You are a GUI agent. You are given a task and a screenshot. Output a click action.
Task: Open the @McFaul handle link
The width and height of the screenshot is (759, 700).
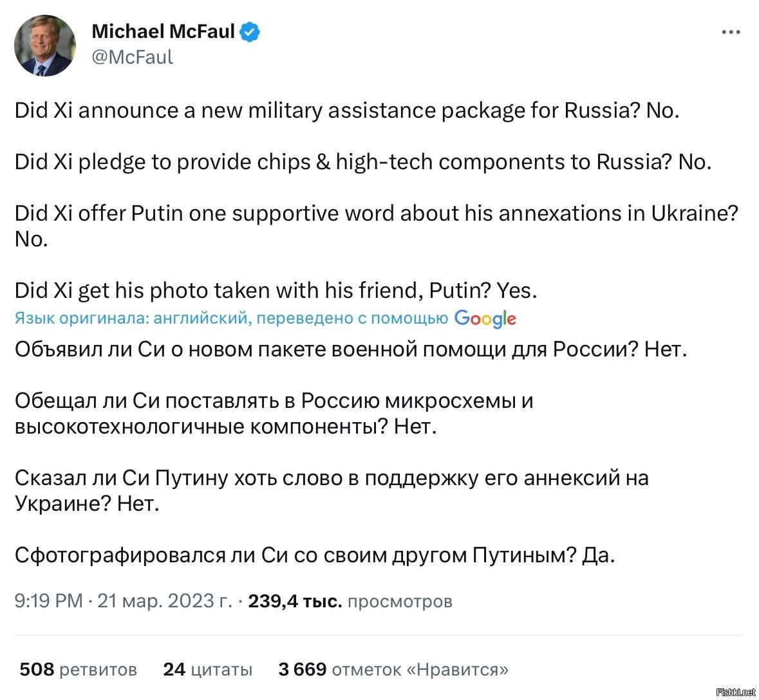tap(132, 57)
